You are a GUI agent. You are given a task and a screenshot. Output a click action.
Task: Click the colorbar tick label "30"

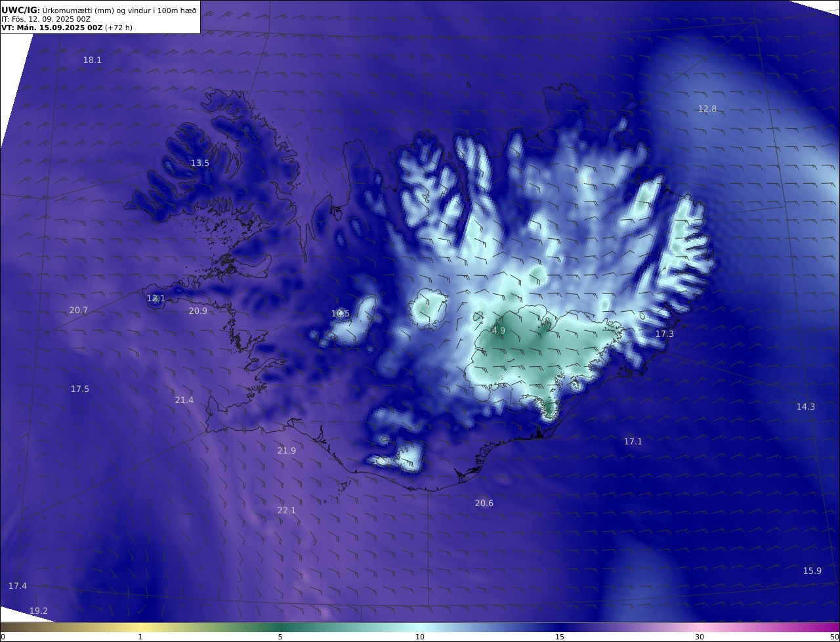700,637
